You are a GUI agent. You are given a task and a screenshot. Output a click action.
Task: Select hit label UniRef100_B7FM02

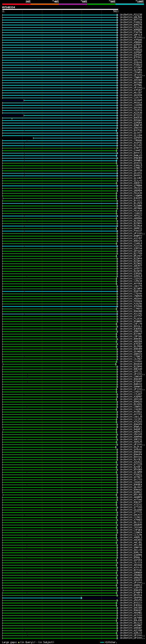[131, 58]
